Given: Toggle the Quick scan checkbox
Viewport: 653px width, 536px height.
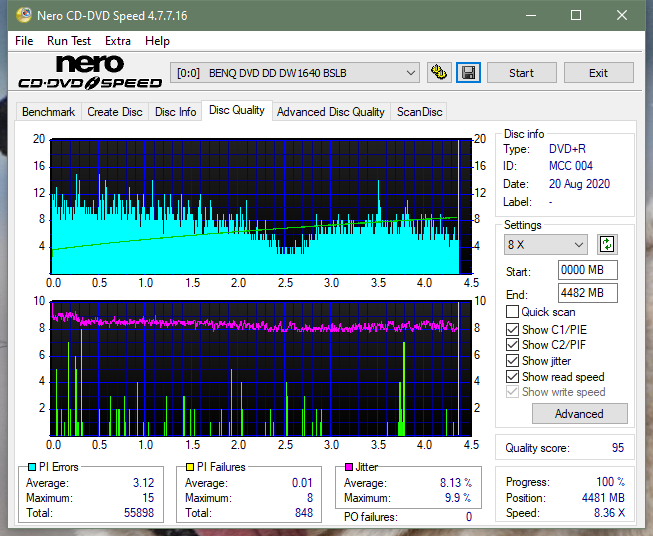Looking at the screenshot, I should click(x=512, y=312).
